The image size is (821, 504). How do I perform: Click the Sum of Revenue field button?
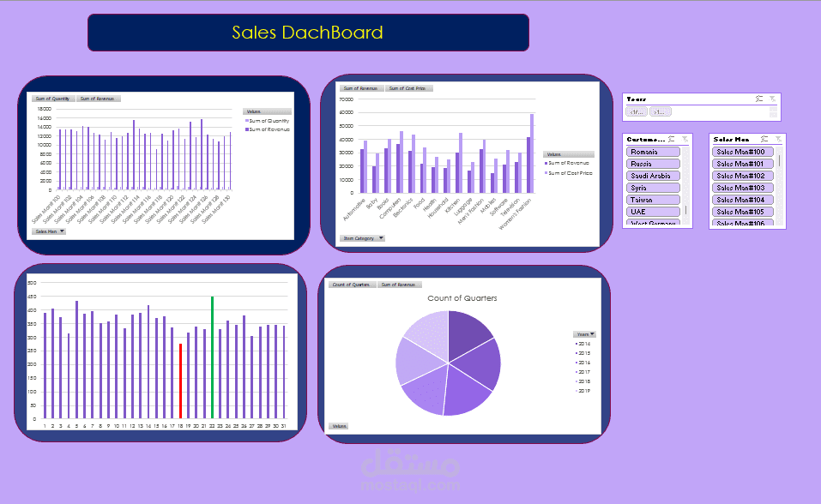pos(360,87)
